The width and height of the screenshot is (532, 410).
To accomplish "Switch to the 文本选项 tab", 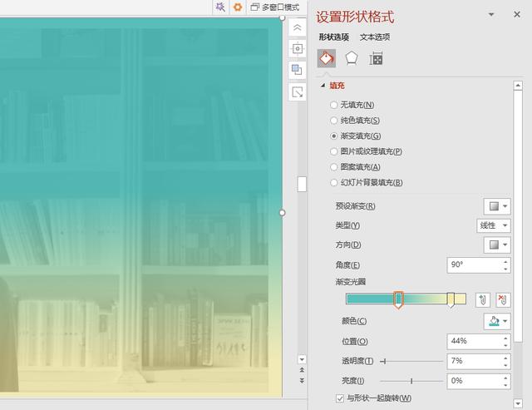I will point(375,37).
